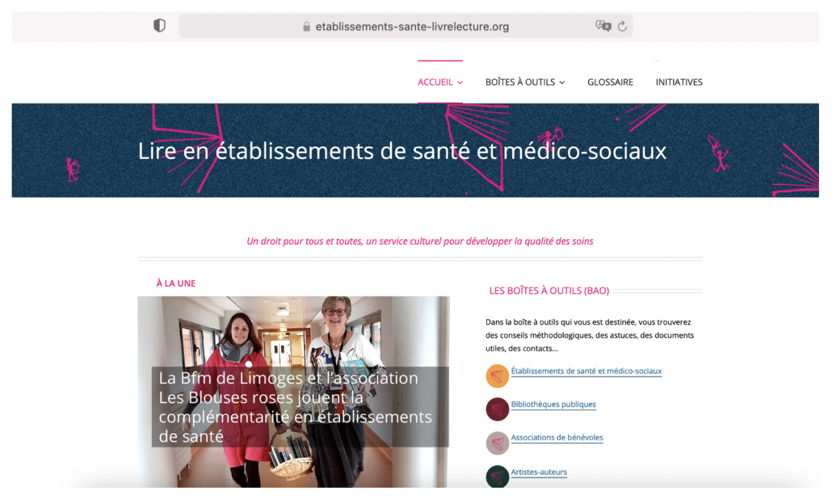The width and height of the screenshot is (832, 504).
Task: Expand the BOÎTES À OUTILS dropdown arrow
Action: [562, 82]
